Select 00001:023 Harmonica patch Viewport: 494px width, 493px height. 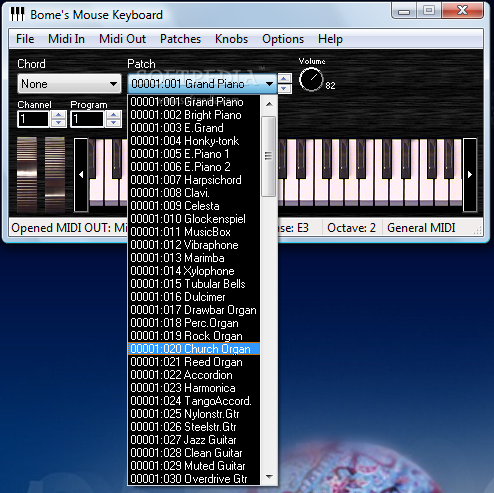click(194, 388)
